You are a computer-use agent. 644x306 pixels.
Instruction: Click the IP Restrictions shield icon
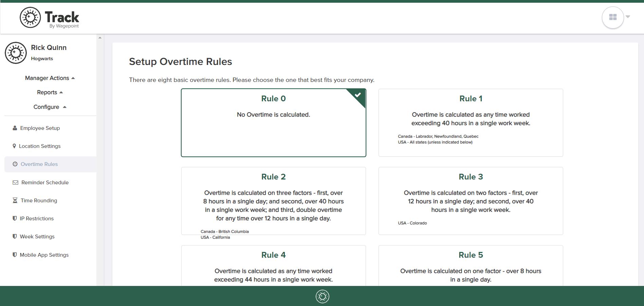click(x=15, y=219)
